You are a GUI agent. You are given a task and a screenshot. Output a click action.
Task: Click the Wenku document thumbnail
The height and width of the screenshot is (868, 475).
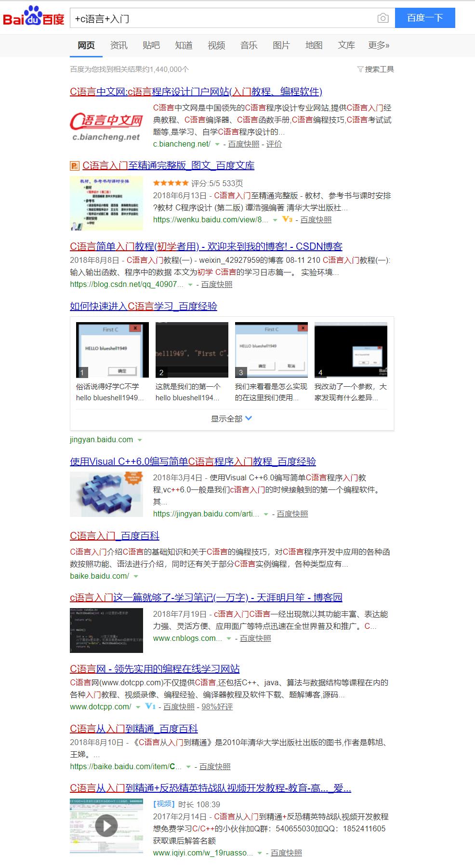[106, 203]
